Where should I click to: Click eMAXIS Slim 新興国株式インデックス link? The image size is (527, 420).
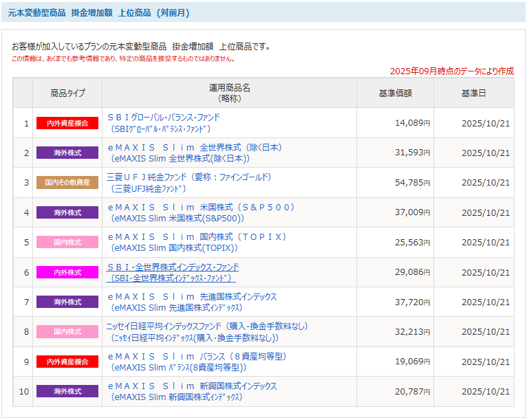(x=192, y=386)
